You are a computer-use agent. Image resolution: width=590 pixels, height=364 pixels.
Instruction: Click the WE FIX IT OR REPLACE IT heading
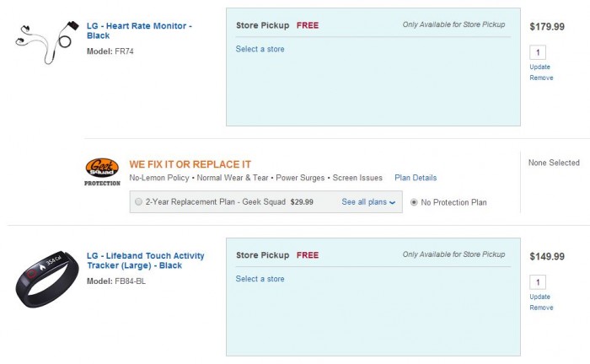click(190, 163)
